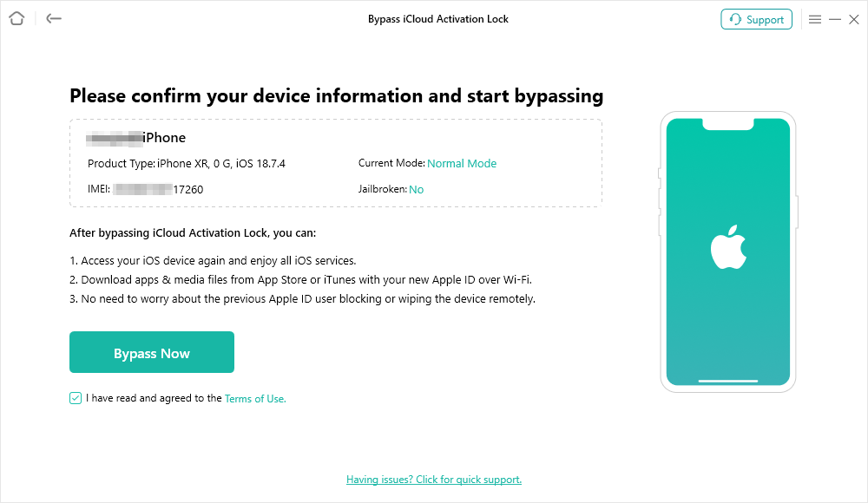Click Having issues quick support link

pos(434,480)
